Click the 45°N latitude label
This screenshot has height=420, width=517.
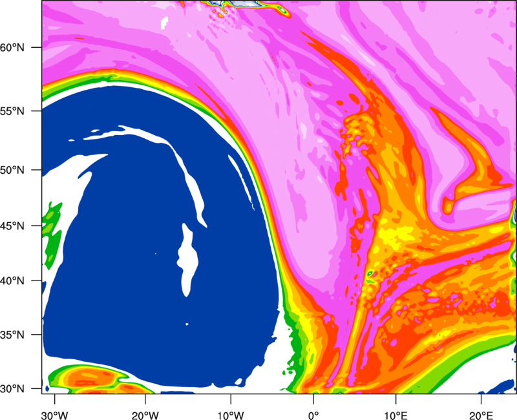click(x=12, y=226)
